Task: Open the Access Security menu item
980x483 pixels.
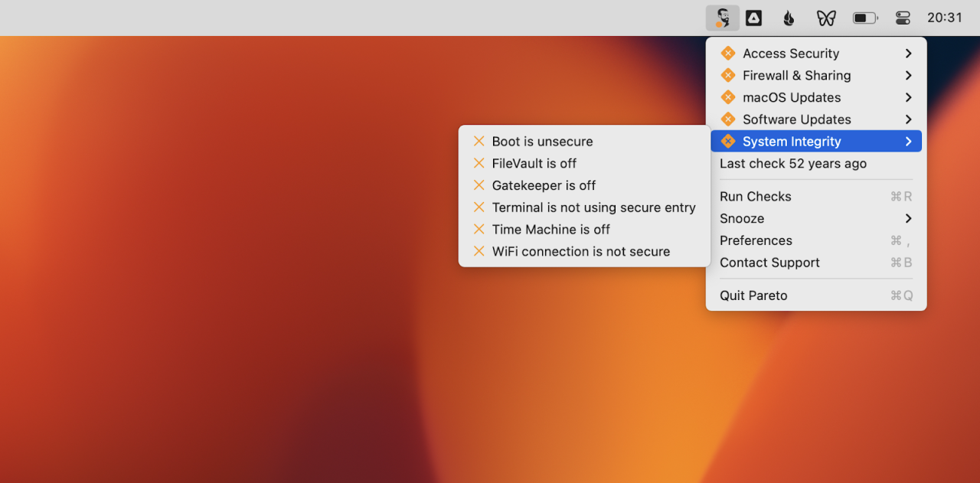Action: point(816,54)
